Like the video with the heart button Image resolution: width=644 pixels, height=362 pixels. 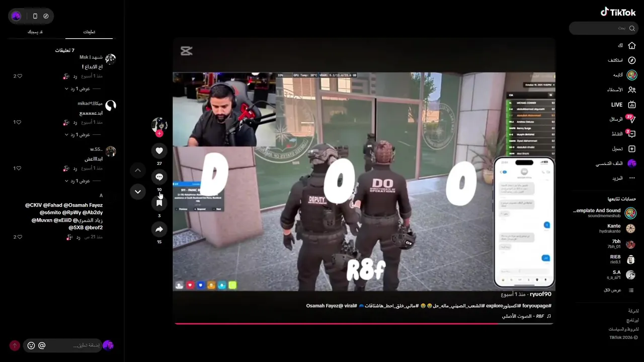click(x=159, y=151)
